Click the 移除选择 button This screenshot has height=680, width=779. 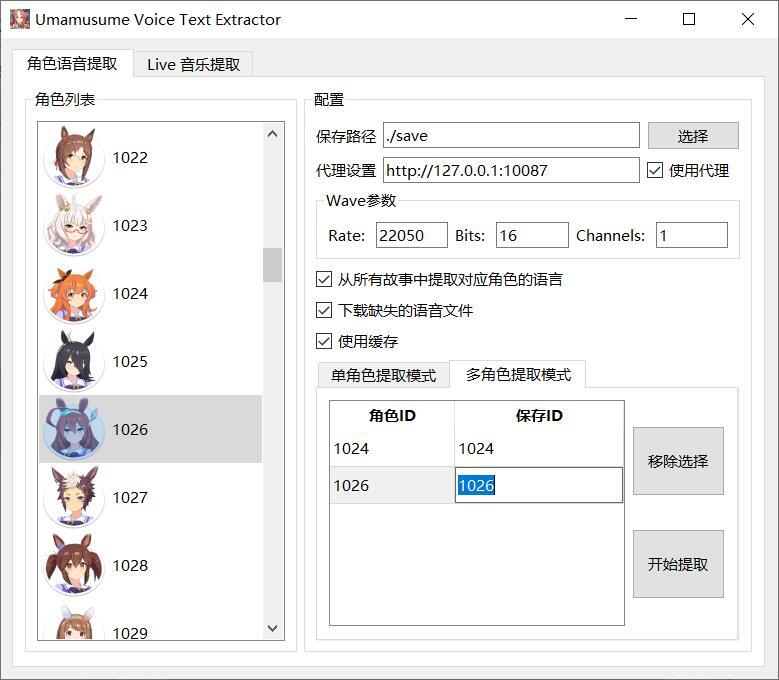(678, 461)
